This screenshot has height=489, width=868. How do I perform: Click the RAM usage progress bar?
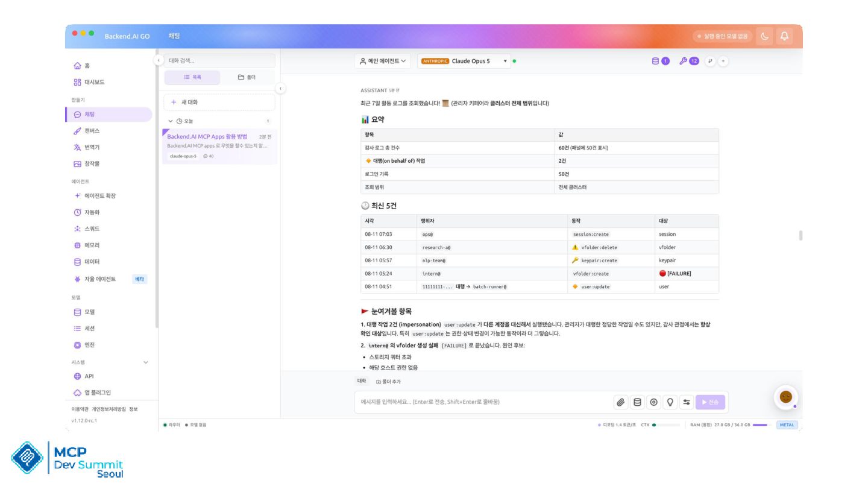tap(763, 425)
